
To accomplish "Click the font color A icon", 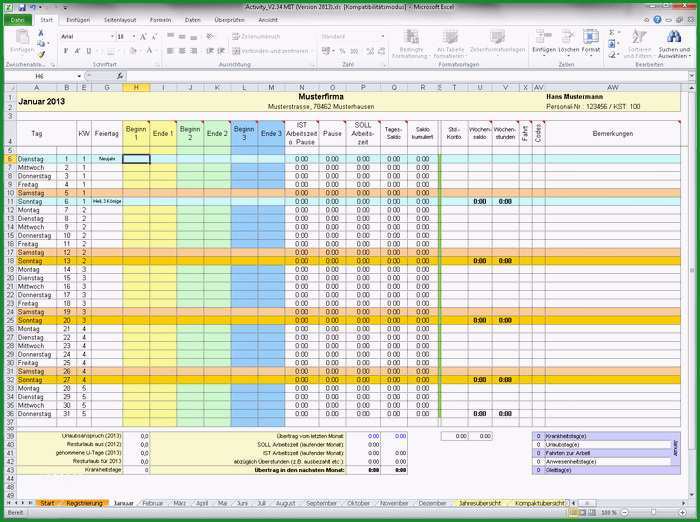I will click(150, 51).
